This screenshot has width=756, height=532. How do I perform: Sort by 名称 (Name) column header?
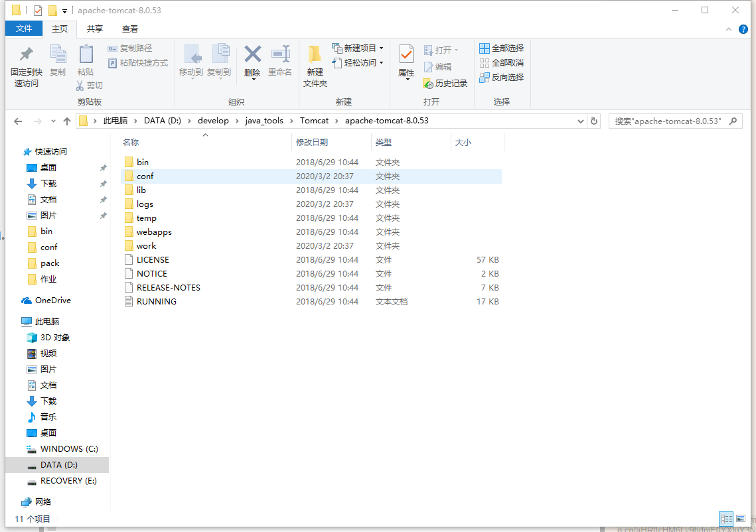pos(131,142)
